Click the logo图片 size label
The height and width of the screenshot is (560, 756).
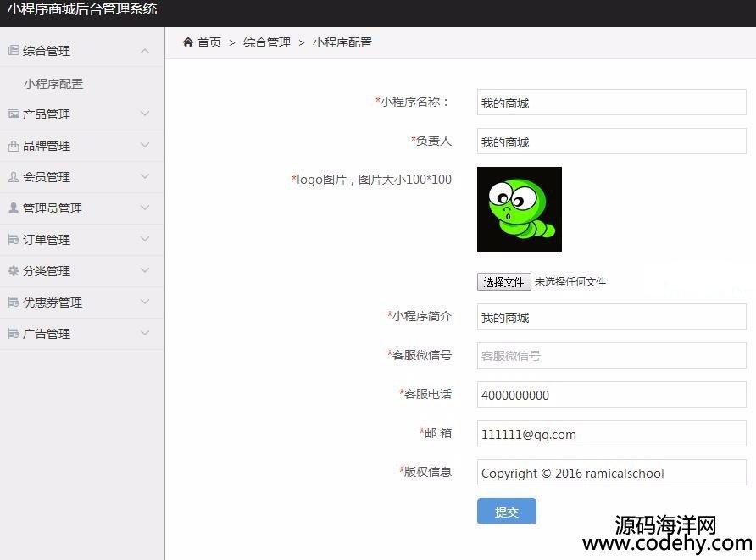(372, 180)
